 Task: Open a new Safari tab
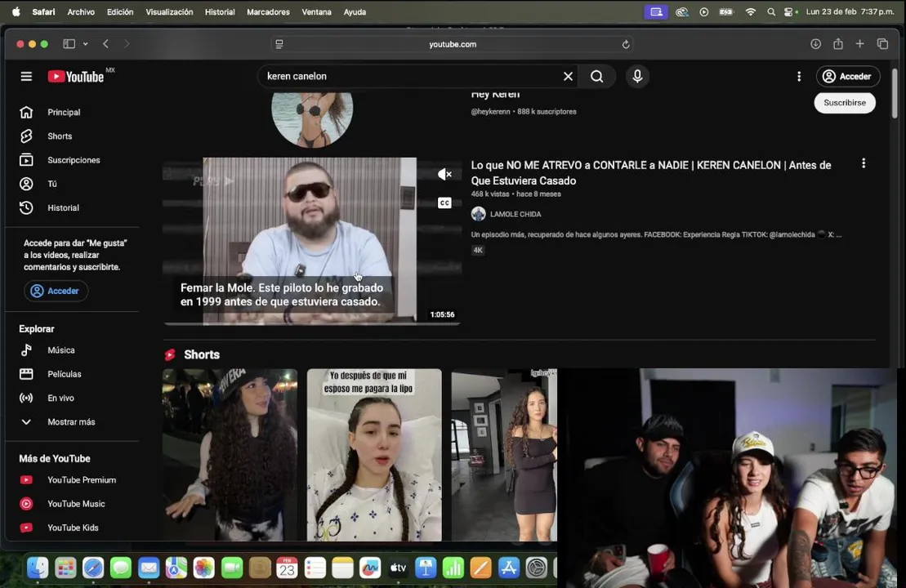859,44
